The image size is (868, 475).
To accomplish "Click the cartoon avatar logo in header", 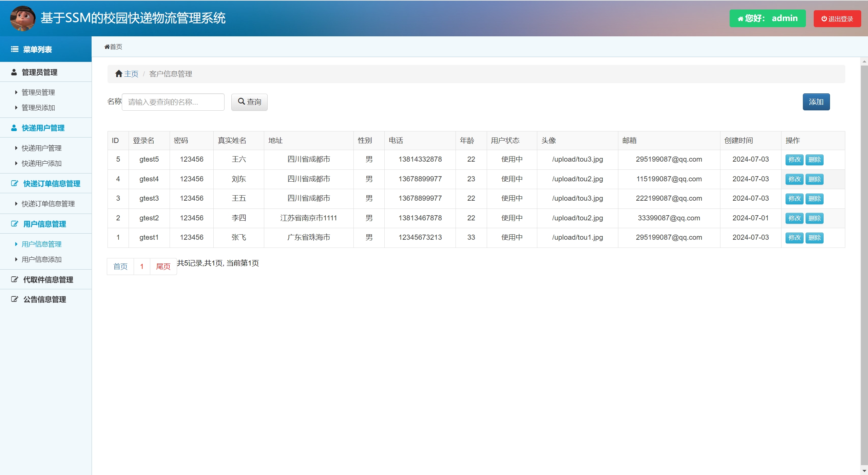I will point(22,18).
